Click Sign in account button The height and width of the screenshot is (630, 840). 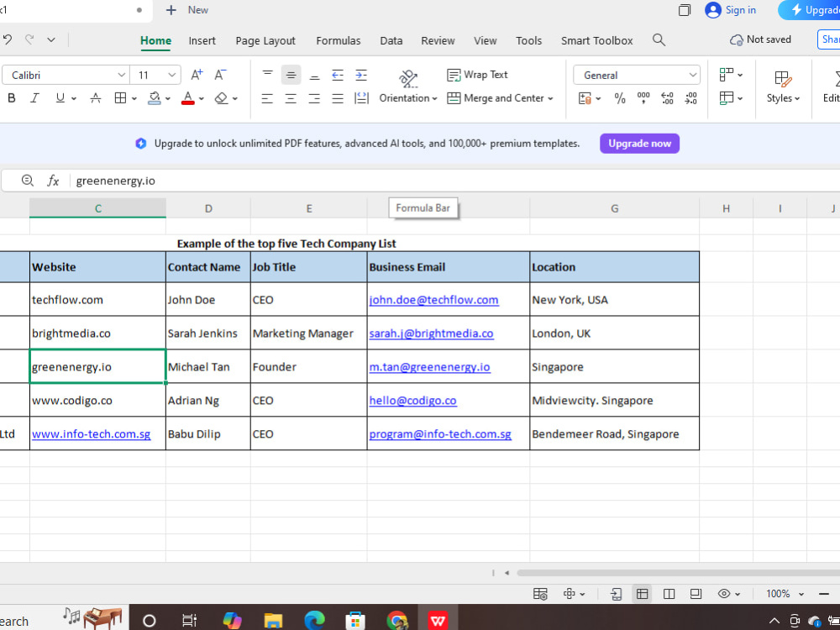tap(730, 10)
